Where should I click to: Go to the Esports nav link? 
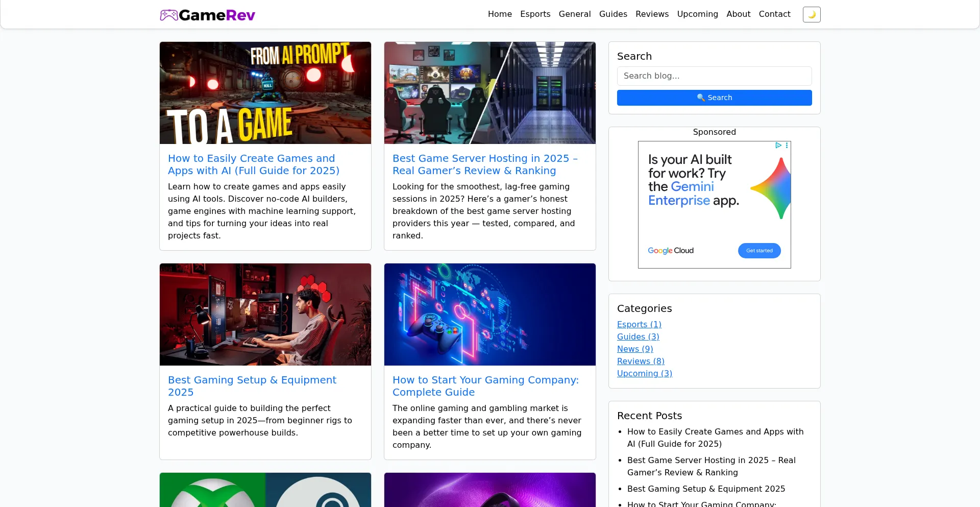point(535,14)
